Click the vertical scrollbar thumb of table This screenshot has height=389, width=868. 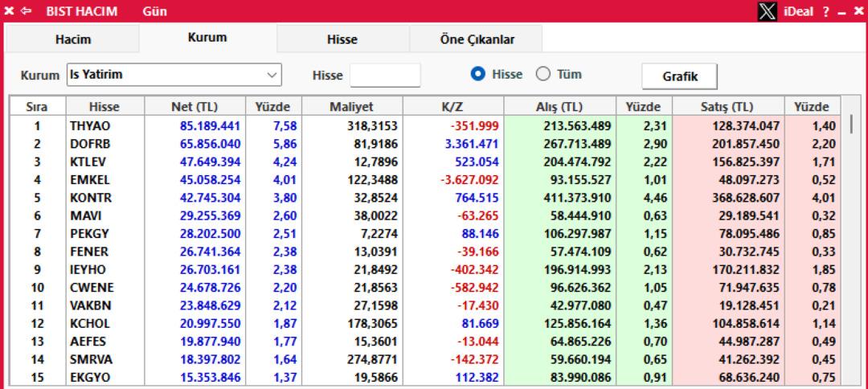tap(853, 124)
